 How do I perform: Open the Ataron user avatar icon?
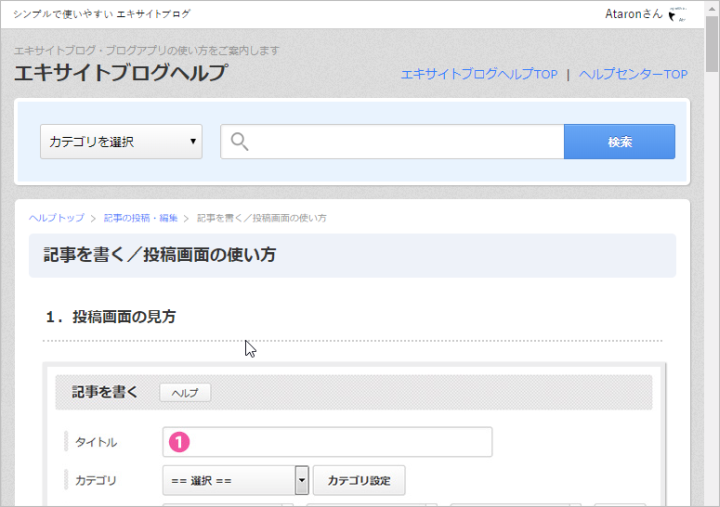tap(677, 14)
